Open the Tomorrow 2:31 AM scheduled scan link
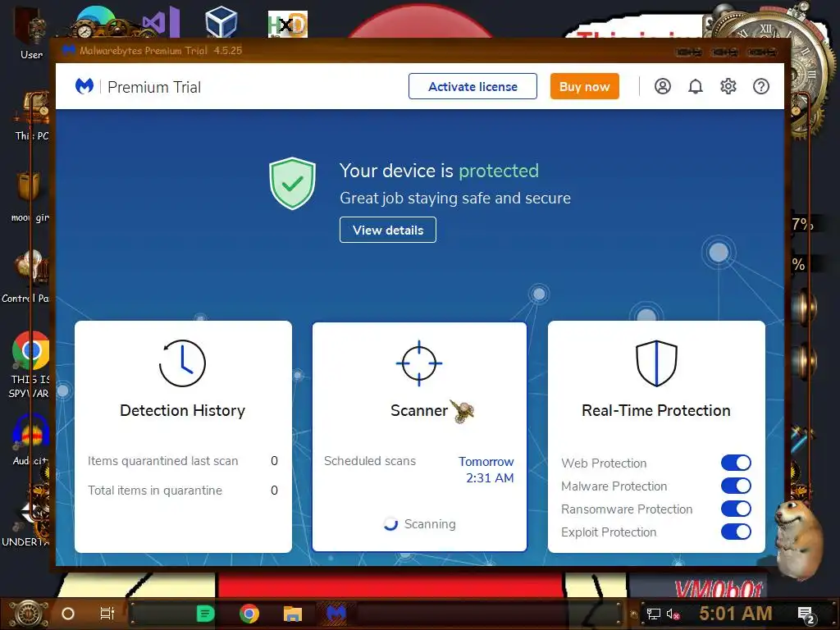Viewport: 840px width, 630px height. 486,470
